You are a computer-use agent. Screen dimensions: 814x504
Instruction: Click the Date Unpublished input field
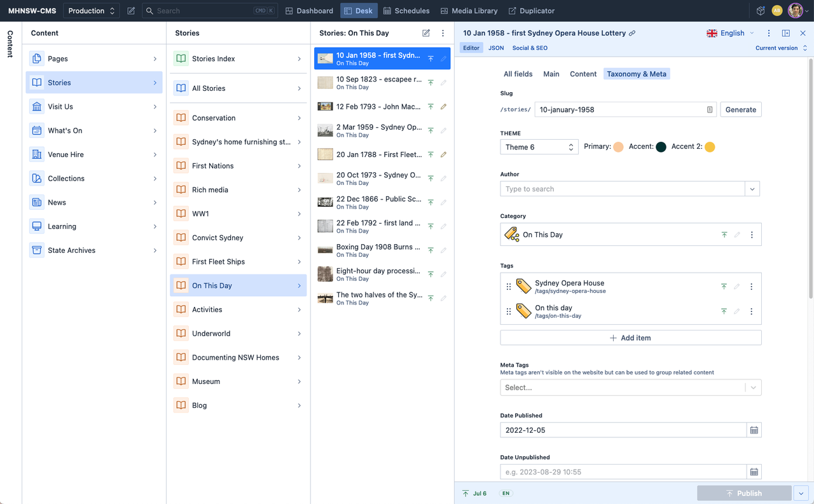click(623, 472)
